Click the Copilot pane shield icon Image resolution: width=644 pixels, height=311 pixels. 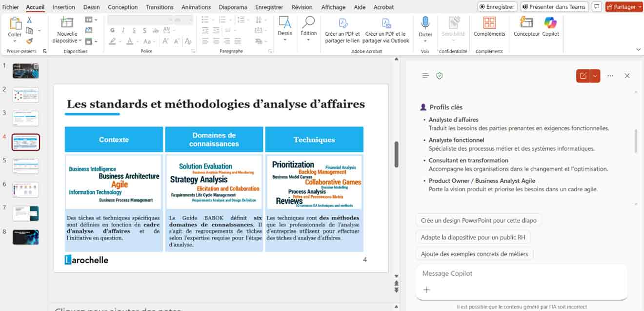(x=440, y=76)
